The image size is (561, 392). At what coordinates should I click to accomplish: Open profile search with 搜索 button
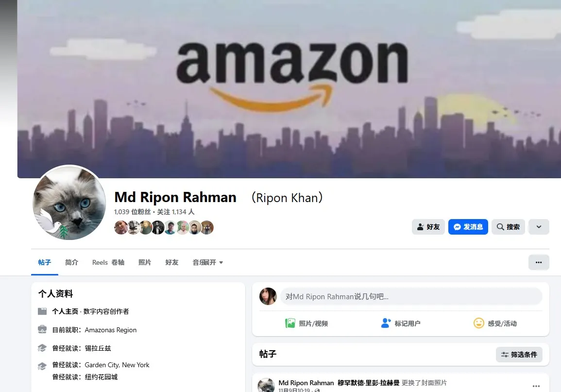pyautogui.click(x=508, y=227)
